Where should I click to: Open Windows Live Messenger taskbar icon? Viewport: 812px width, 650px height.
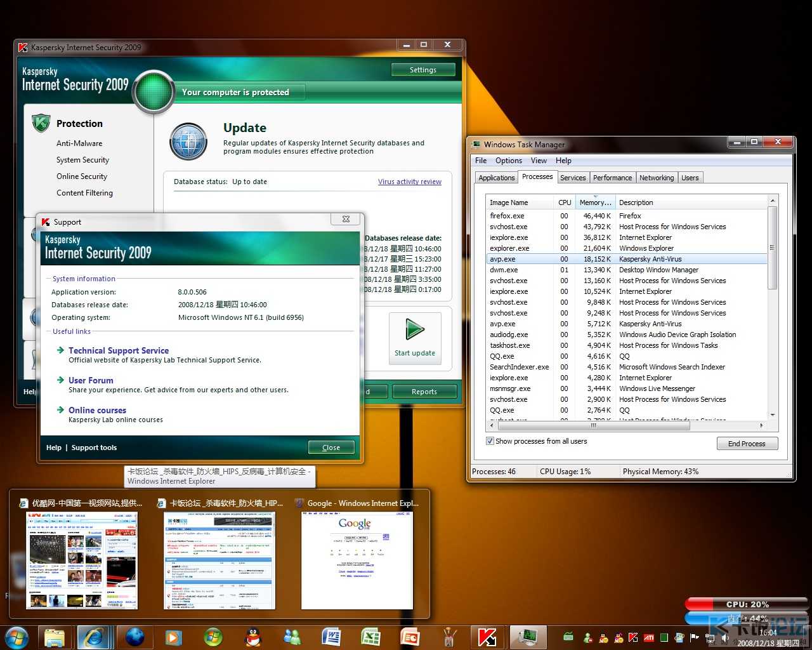click(292, 637)
